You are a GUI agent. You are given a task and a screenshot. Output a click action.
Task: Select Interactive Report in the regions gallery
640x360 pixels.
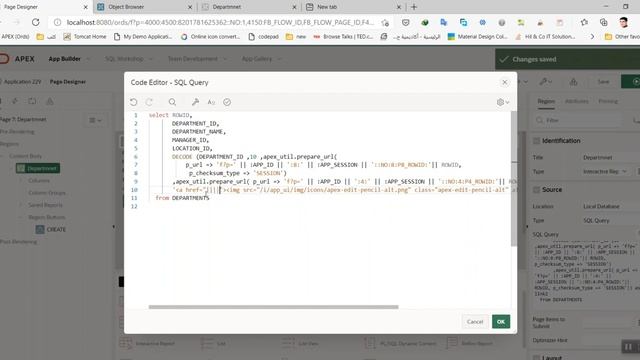pos(147,344)
